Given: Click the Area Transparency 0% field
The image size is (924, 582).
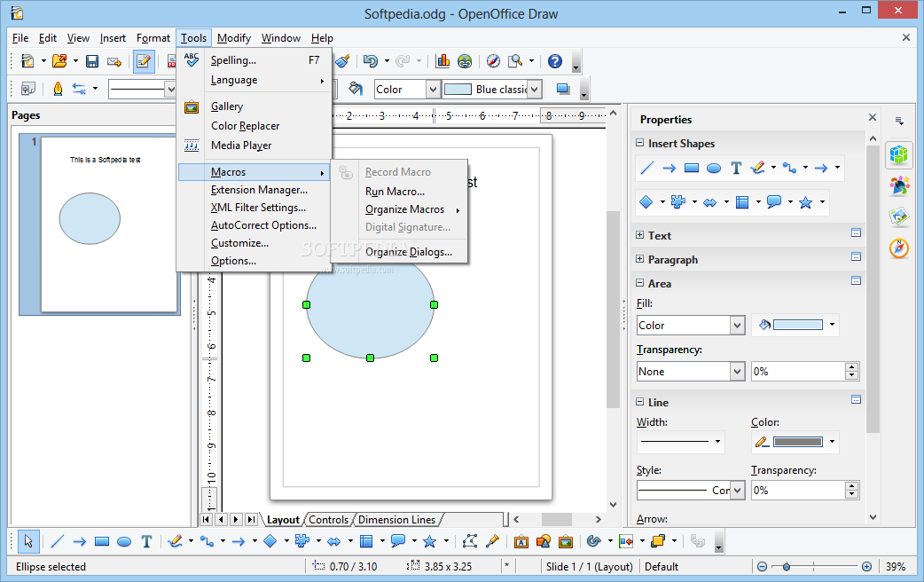Looking at the screenshot, I should click(798, 372).
